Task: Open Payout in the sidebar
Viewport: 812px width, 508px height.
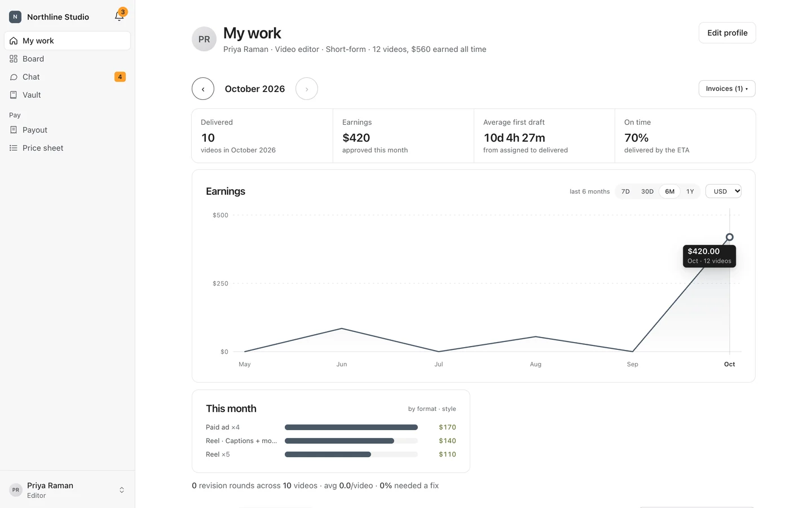Action: pyautogui.click(x=67, y=130)
